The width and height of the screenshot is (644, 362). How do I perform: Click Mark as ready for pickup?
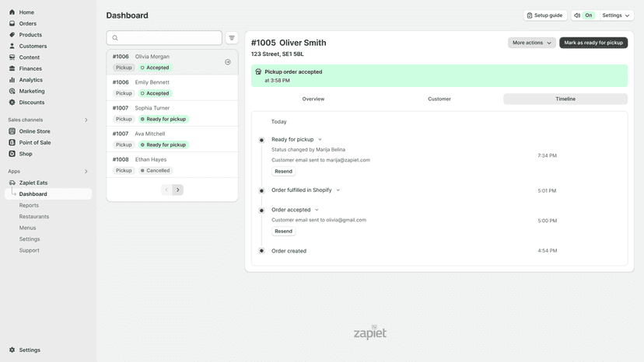[x=593, y=43]
